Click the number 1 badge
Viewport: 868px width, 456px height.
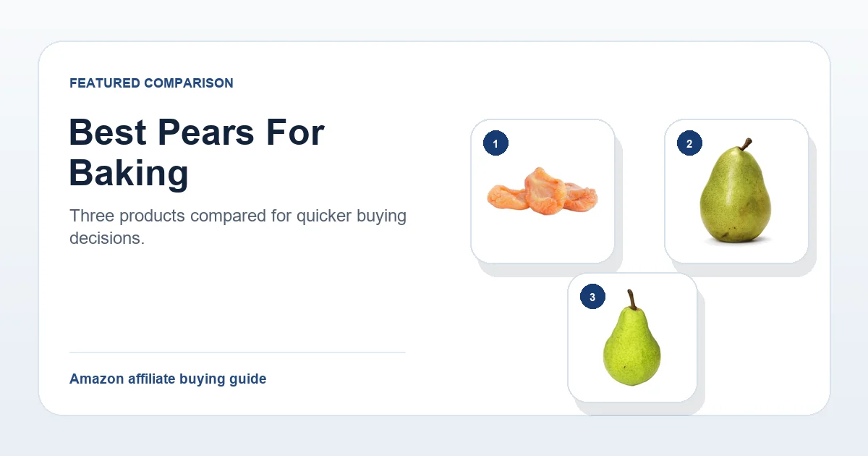tap(495, 143)
